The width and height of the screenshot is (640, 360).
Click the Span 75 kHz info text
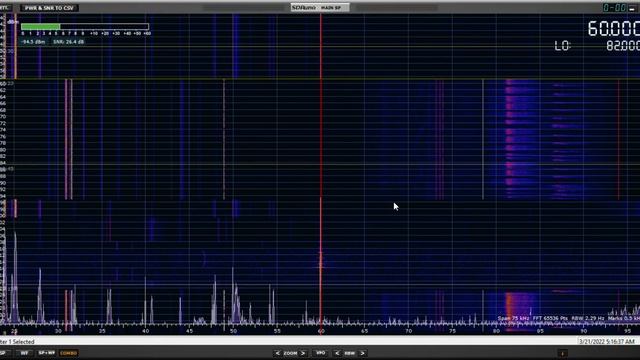513,318
